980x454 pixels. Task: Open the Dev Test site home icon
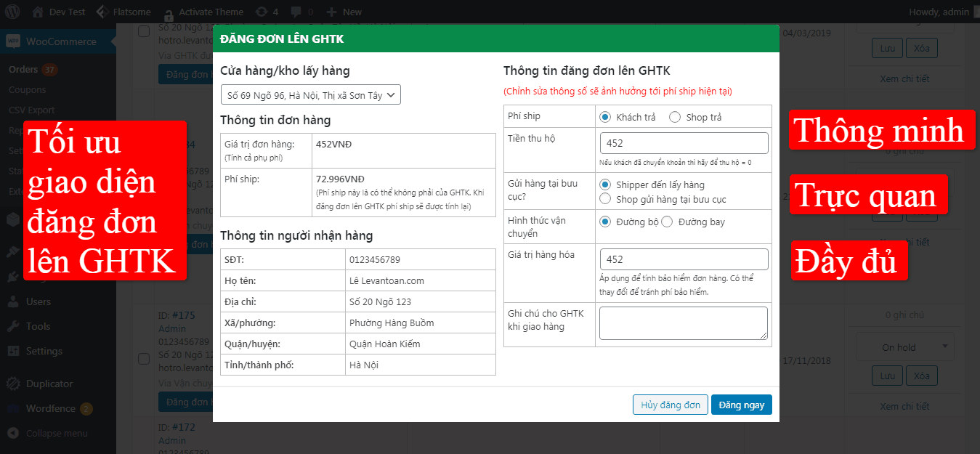click(37, 12)
